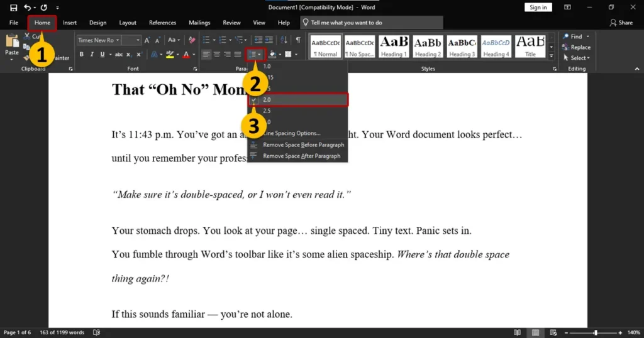
Task: Open the font color dropdown arrow
Action: 194,54
